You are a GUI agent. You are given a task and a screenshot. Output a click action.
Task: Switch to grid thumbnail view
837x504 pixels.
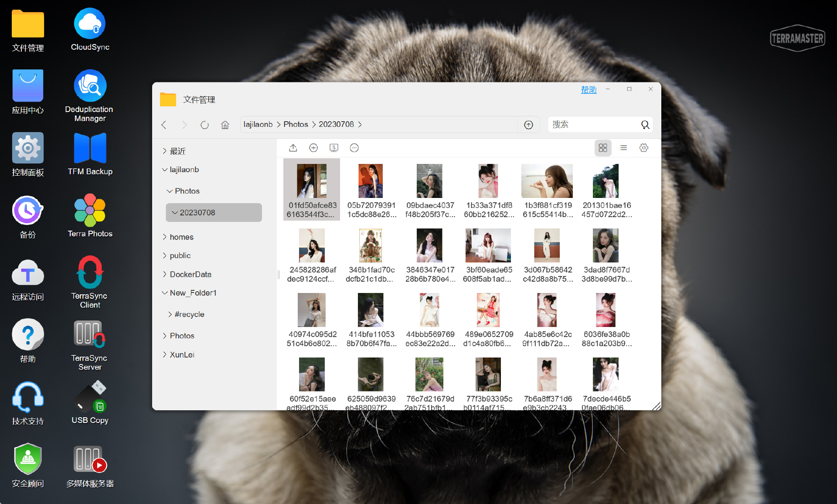coord(603,148)
